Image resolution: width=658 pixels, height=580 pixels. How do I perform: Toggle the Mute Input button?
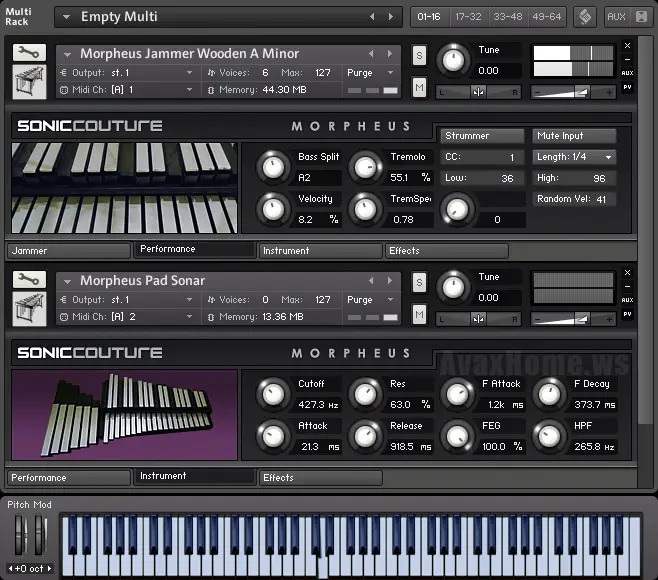[x=574, y=136]
